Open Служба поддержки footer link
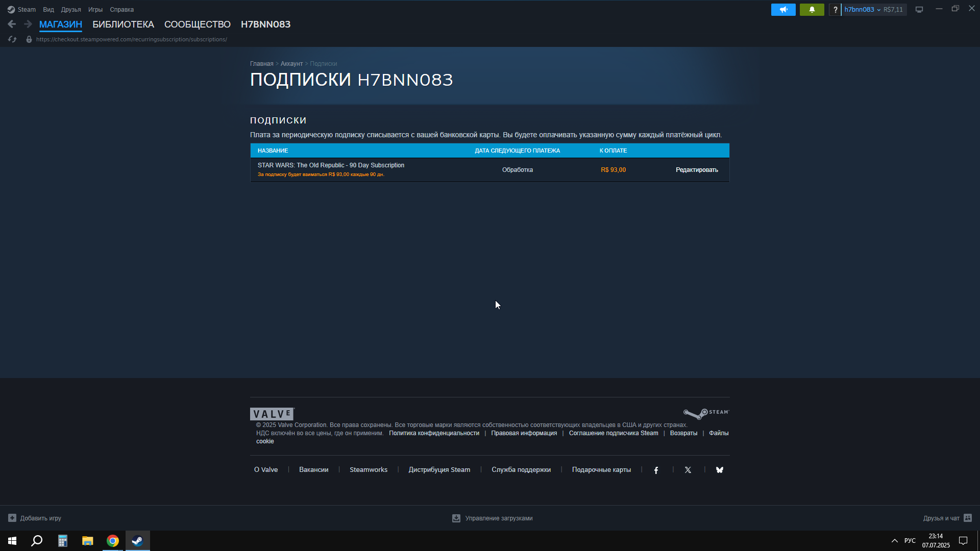980x551 pixels. [521, 470]
